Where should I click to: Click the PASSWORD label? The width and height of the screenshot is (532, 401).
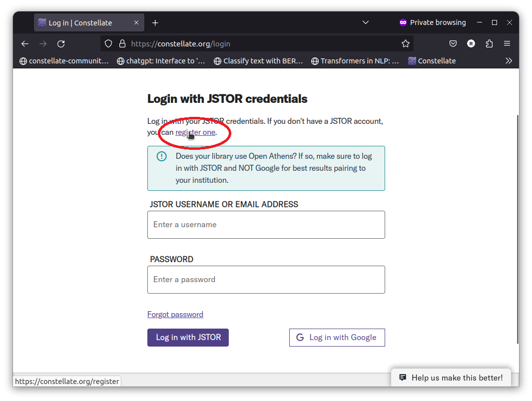(x=172, y=259)
